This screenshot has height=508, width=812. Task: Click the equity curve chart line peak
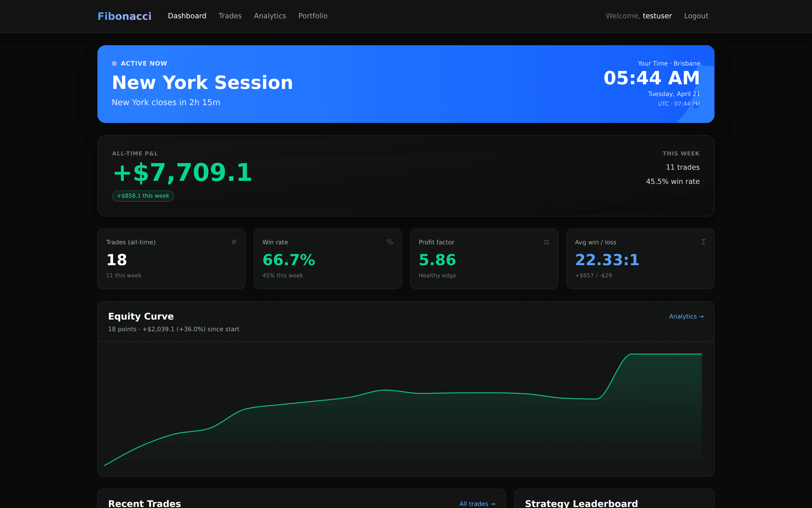pyautogui.click(x=666, y=354)
